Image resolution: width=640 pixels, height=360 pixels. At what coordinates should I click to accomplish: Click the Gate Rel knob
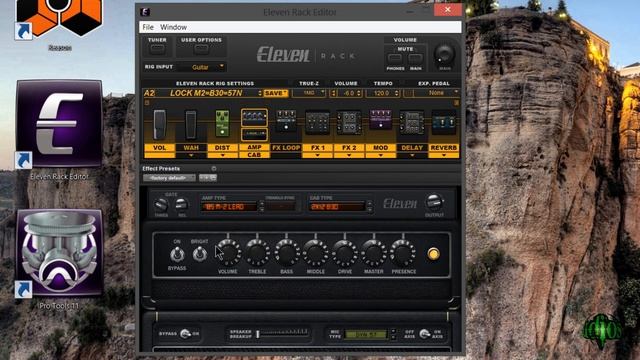point(182,204)
